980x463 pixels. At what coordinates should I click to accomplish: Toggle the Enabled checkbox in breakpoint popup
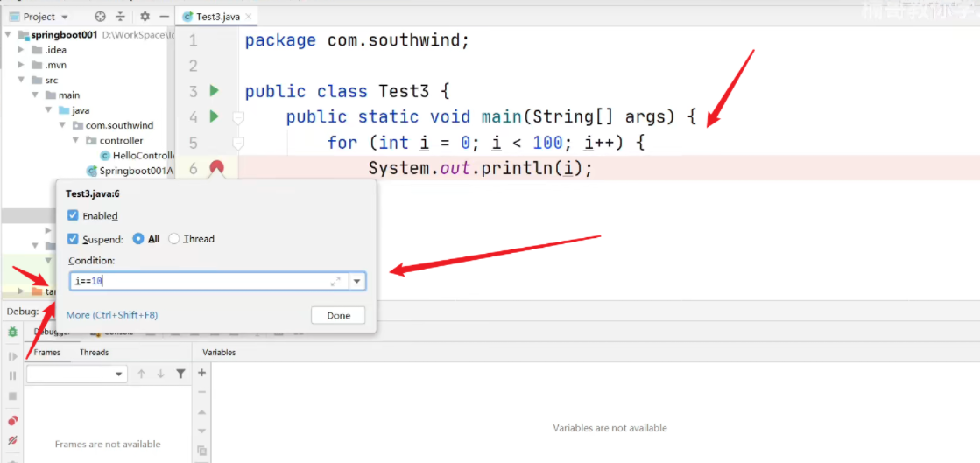click(x=73, y=215)
